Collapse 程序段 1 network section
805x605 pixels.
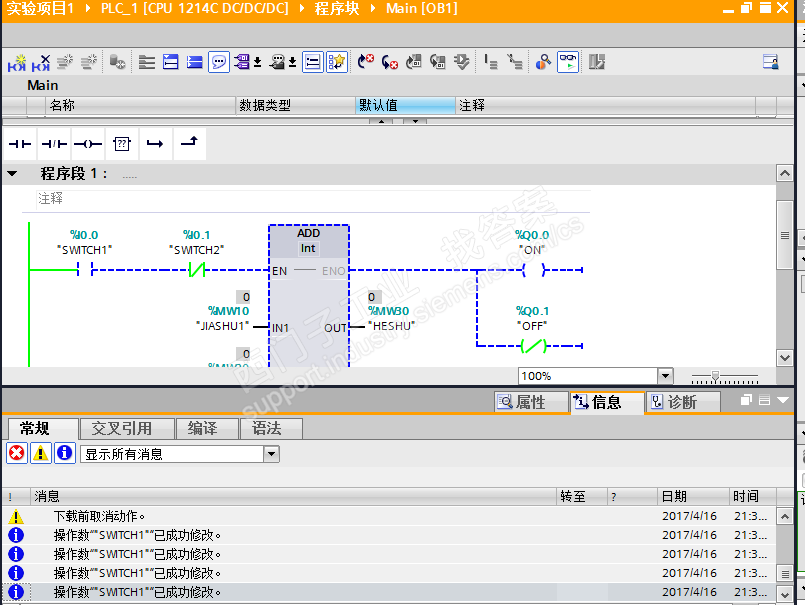(x=10, y=172)
